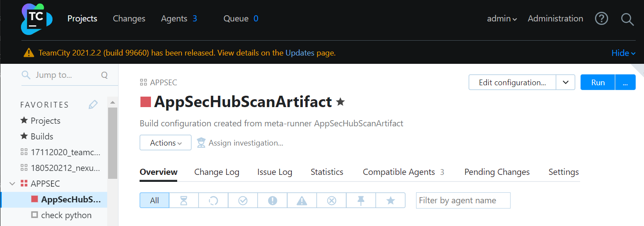Edit favorites with the pencil icon
Image resolution: width=644 pixels, height=226 pixels.
93,104
